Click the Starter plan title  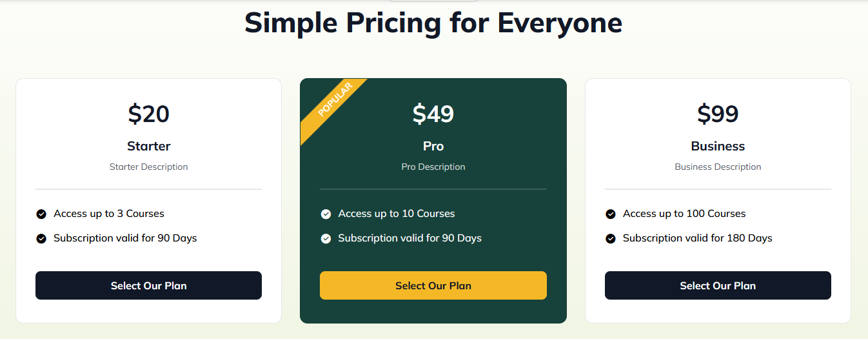(148, 146)
